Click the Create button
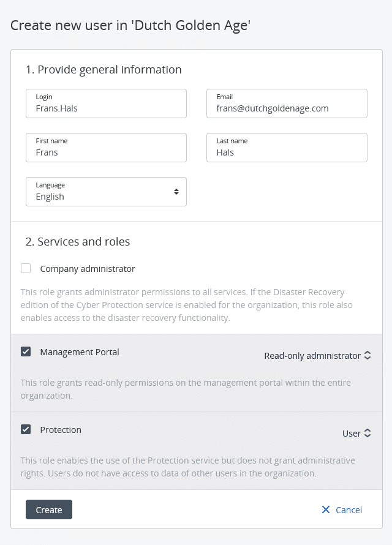The image size is (392, 545). [x=49, y=509]
